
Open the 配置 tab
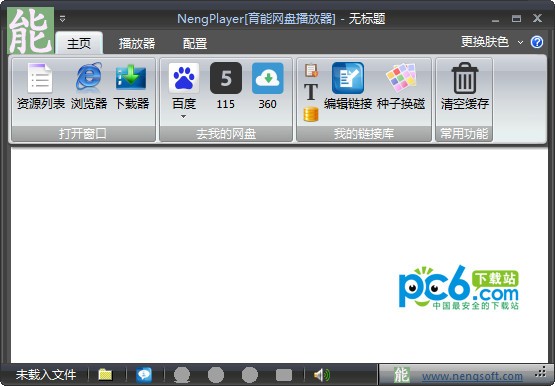[x=195, y=43]
